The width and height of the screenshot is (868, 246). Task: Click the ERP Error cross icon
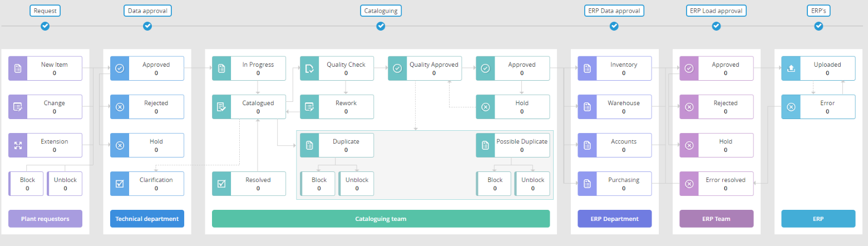coord(791,107)
